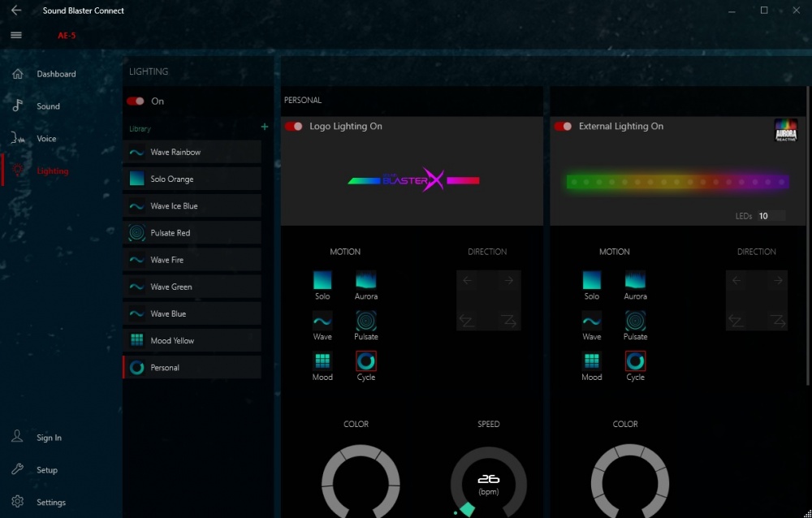
Task: Select the Pulsate Red preset
Action: [x=192, y=232]
